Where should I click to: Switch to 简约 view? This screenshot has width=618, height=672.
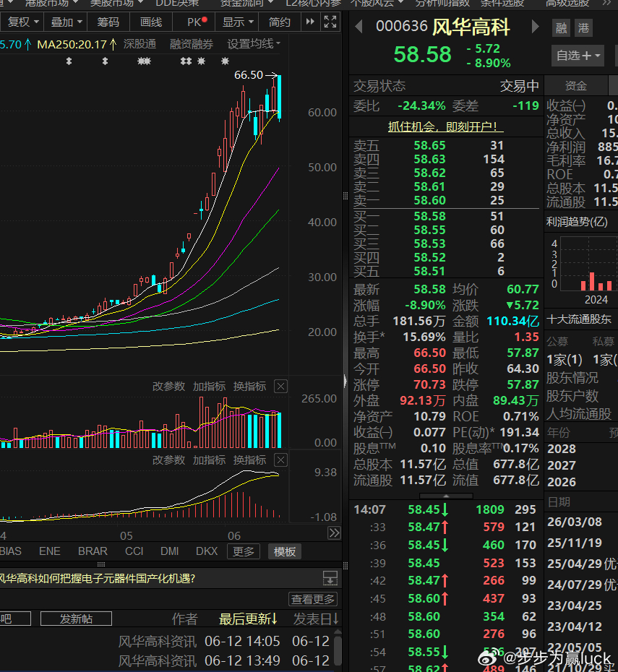coord(280,22)
